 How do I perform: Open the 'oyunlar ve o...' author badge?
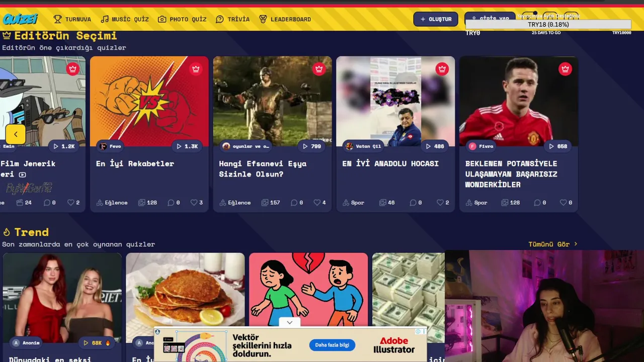[x=247, y=146]
